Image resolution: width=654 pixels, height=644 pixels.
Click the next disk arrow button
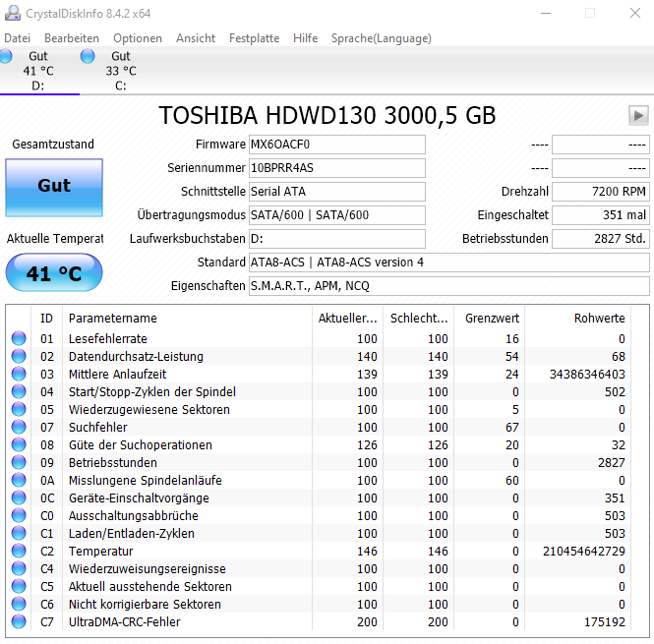(x=638, y=115)
